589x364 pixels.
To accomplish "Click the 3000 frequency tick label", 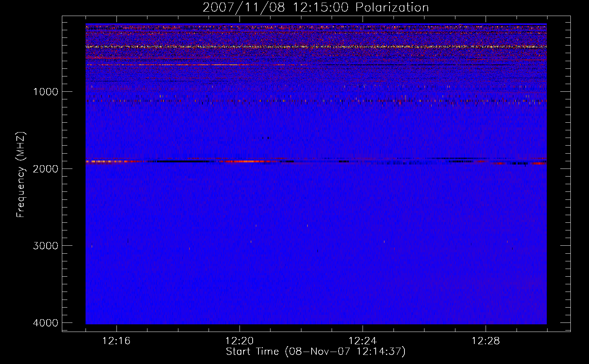I will pos(46,245).
